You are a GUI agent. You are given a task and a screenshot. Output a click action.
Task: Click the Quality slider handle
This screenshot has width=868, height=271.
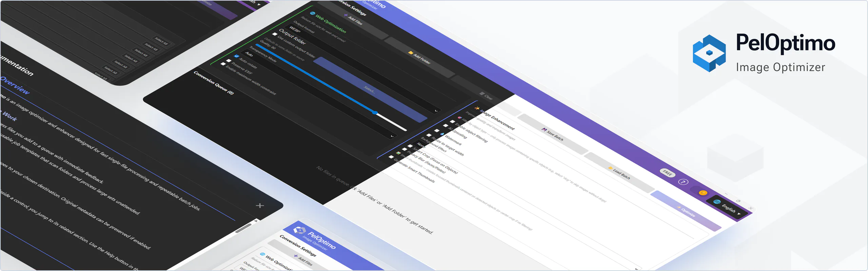coord(375,112)
